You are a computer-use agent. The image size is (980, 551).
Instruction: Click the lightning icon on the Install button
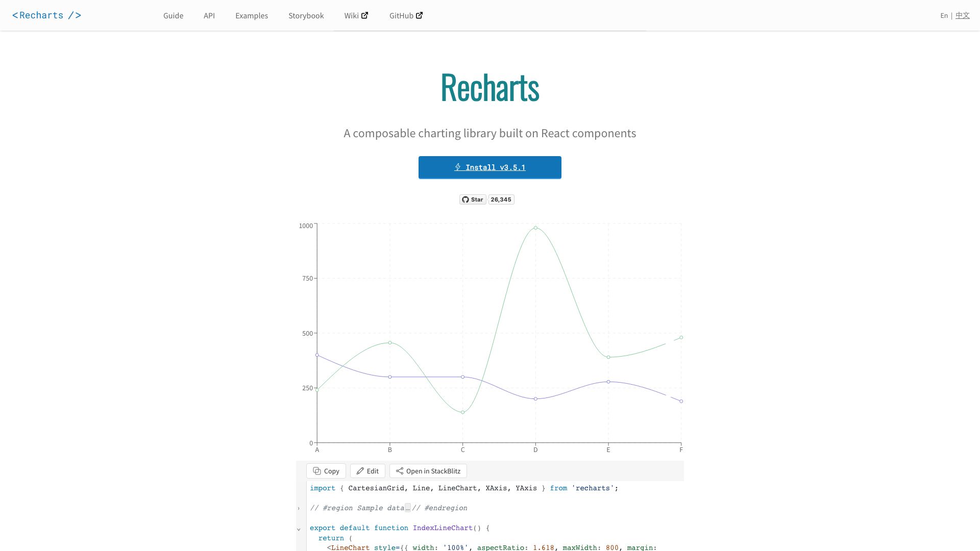[458, 167]
